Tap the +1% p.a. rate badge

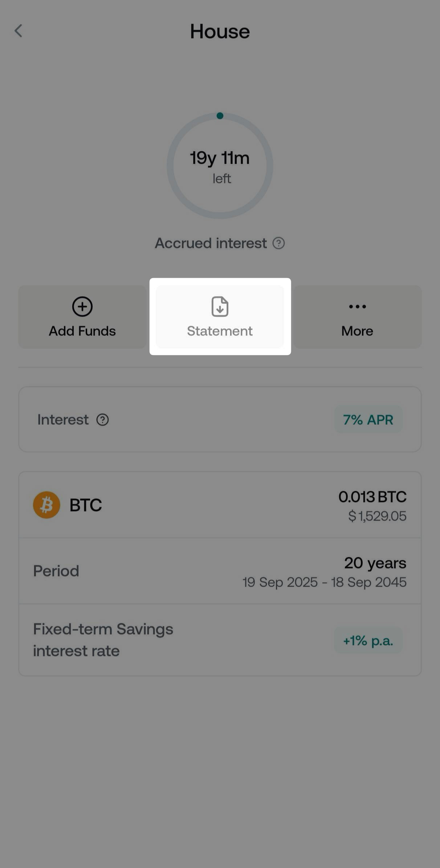[x=368, y=641]
